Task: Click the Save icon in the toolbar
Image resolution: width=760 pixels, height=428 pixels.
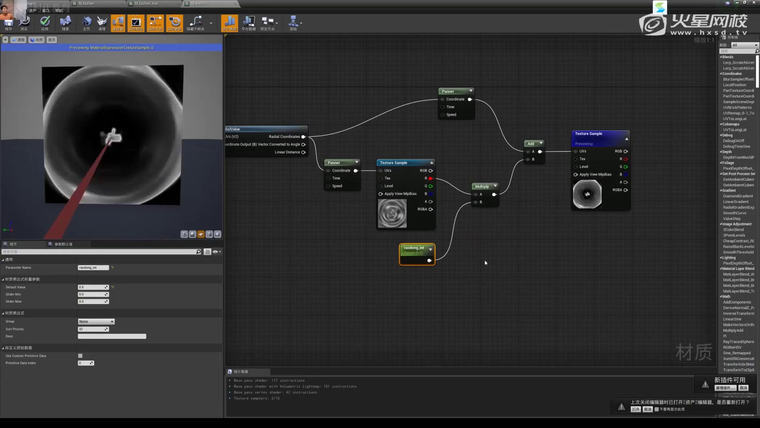Action: (9, 20)
